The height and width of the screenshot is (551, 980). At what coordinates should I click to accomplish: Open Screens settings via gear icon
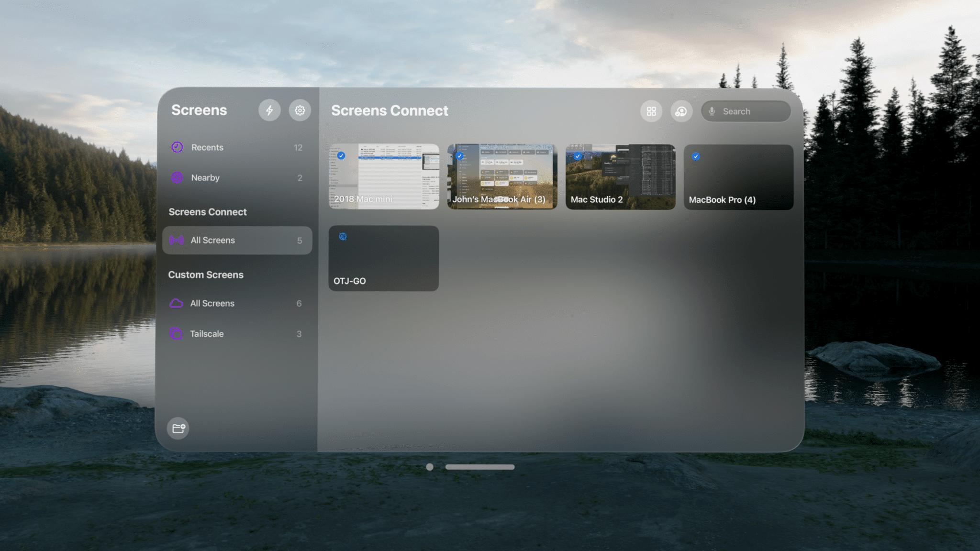click(x=300, y=110)
